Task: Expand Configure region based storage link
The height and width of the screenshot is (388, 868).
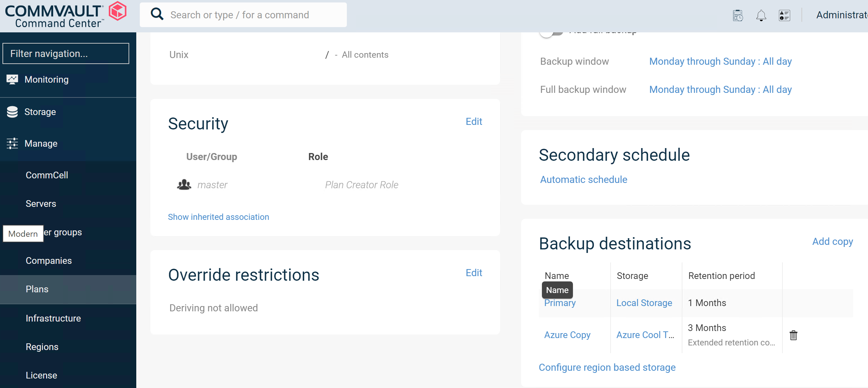Action: pos(607,367)
